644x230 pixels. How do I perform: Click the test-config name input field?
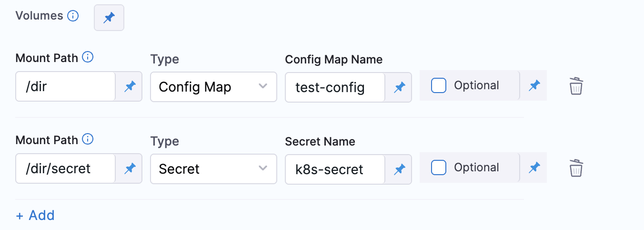tap(334, 87)
